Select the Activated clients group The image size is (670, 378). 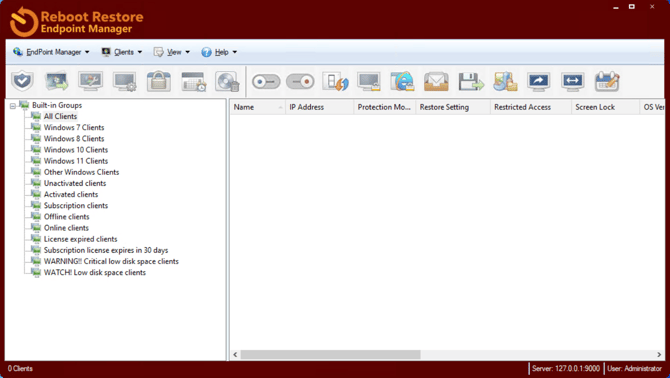point(71,194)
